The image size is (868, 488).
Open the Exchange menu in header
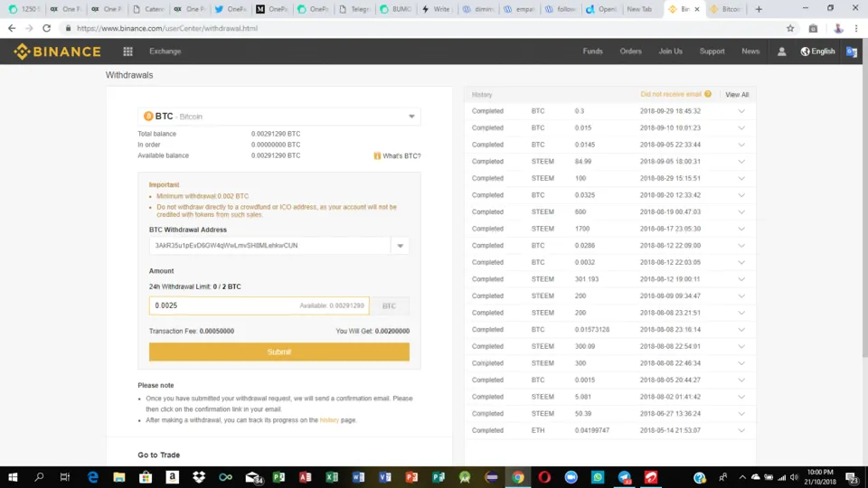[165, 52]
